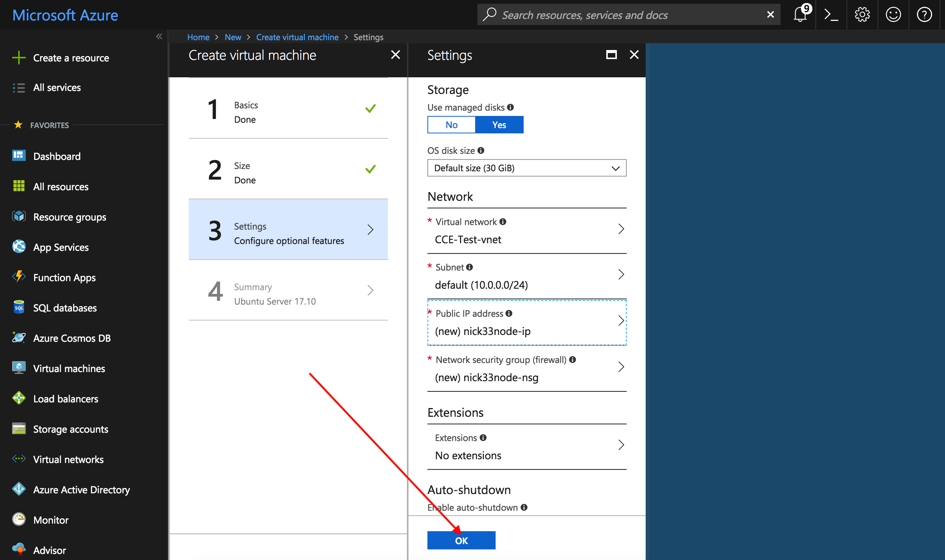
Task: Open Microsoft Azure home logo
Action: pyautogui.click(x=65, y=15)
